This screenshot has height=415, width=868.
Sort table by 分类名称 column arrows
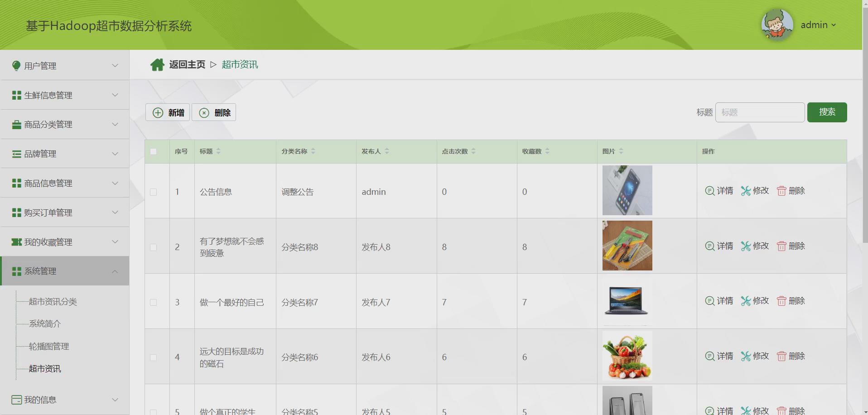313,151
